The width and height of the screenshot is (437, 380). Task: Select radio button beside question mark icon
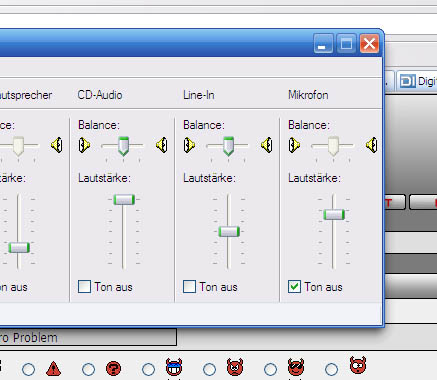click(x=88, y=369)
